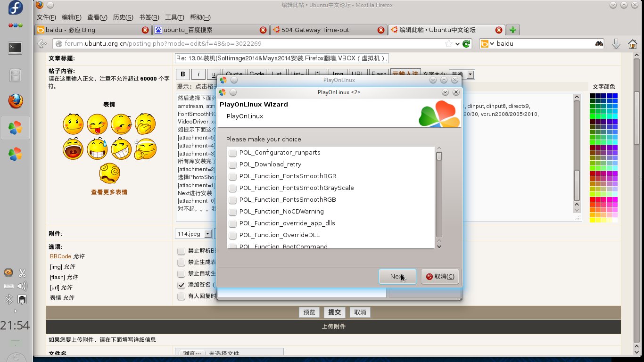The image size is (644, 362).
Task: Insert the tongue-out emoticon
Action: point(97,124)
